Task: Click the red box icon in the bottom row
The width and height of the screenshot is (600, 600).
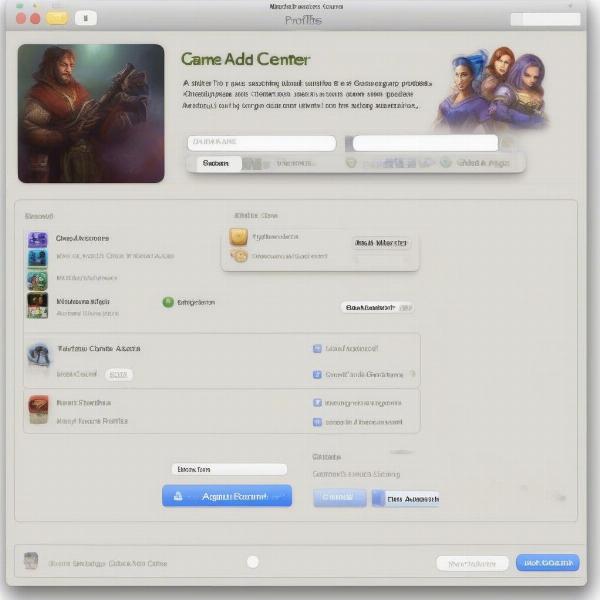Action: click(39, 409)
